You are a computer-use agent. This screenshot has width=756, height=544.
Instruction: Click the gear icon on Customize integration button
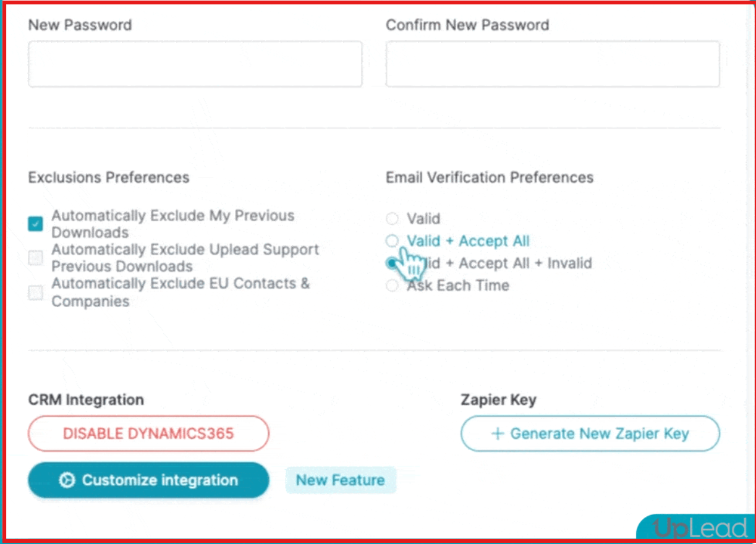(68, 480)
